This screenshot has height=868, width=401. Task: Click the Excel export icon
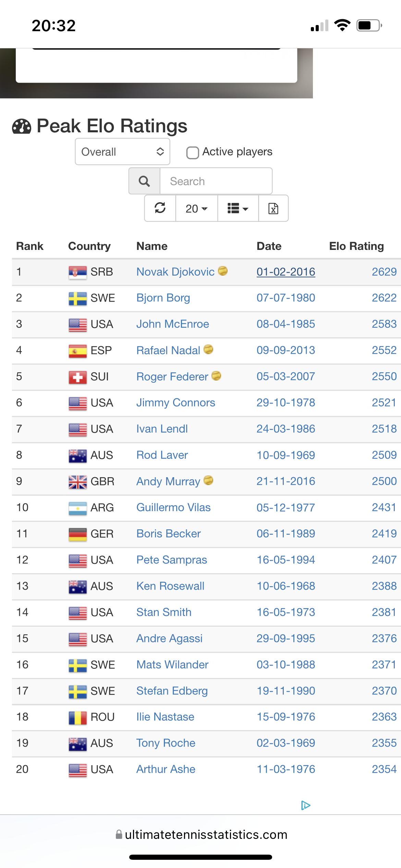click(x=273, y=208)
